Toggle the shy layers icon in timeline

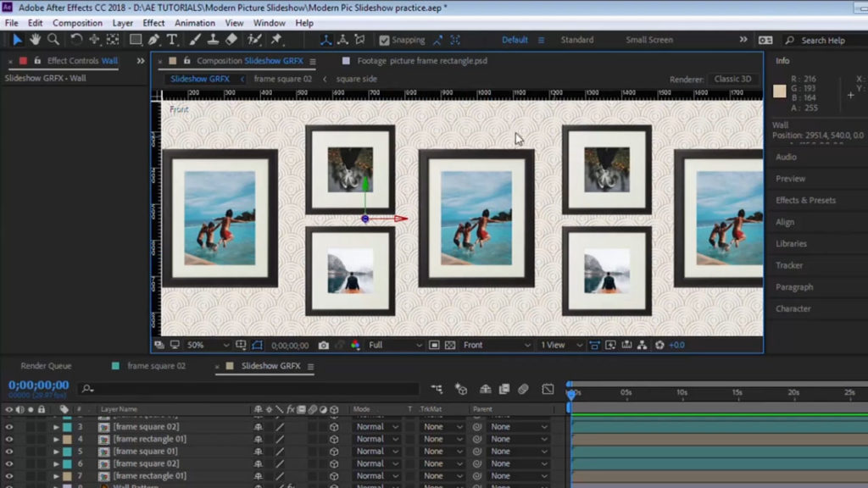point(486,390)
